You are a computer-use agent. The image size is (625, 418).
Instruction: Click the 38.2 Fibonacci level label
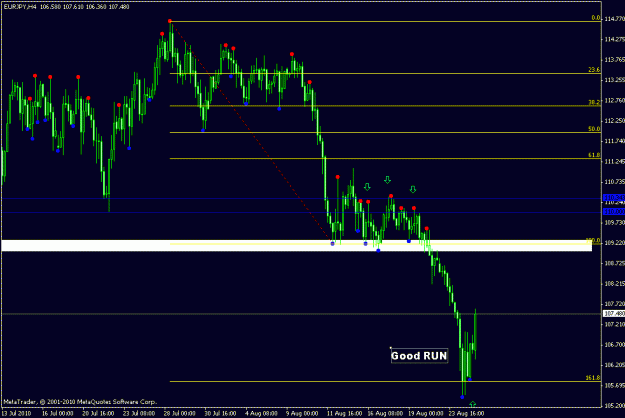tap(594, 102)
